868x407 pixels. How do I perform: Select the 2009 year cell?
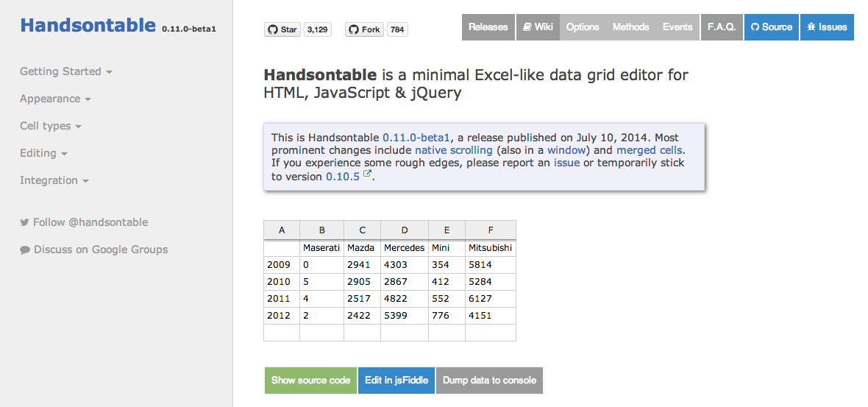click(282, 265)
